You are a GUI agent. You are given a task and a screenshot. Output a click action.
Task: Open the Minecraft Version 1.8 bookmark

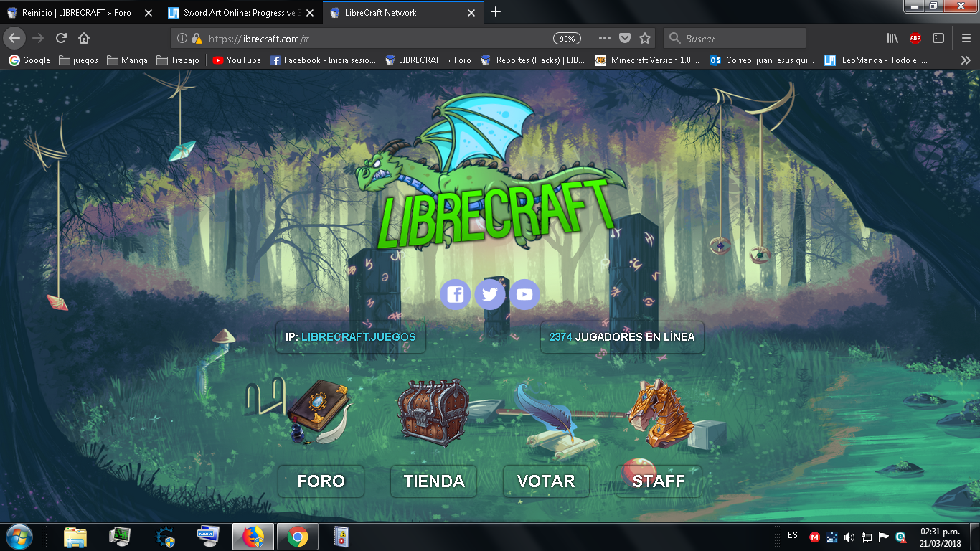coord(647,60)
